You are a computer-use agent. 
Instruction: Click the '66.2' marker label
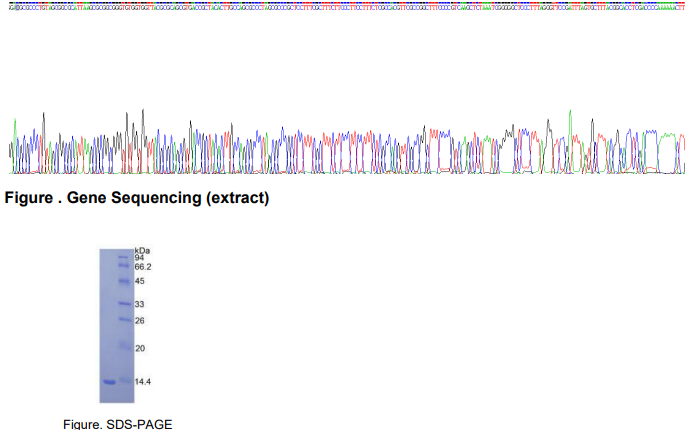point(143,267)
